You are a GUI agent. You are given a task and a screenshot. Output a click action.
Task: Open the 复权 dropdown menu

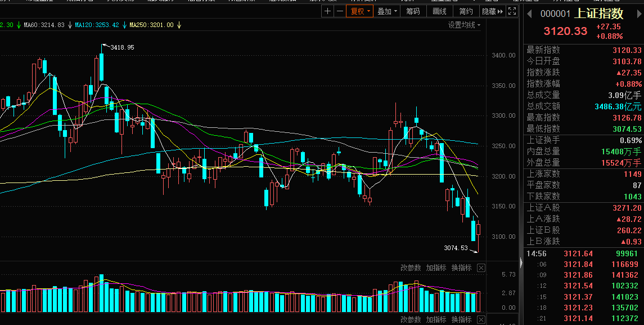click(359, 11)
